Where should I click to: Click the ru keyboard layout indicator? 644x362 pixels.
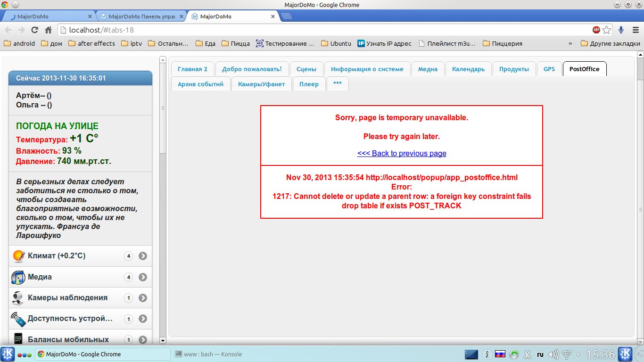pyautogui.click(x=540, y=354)
